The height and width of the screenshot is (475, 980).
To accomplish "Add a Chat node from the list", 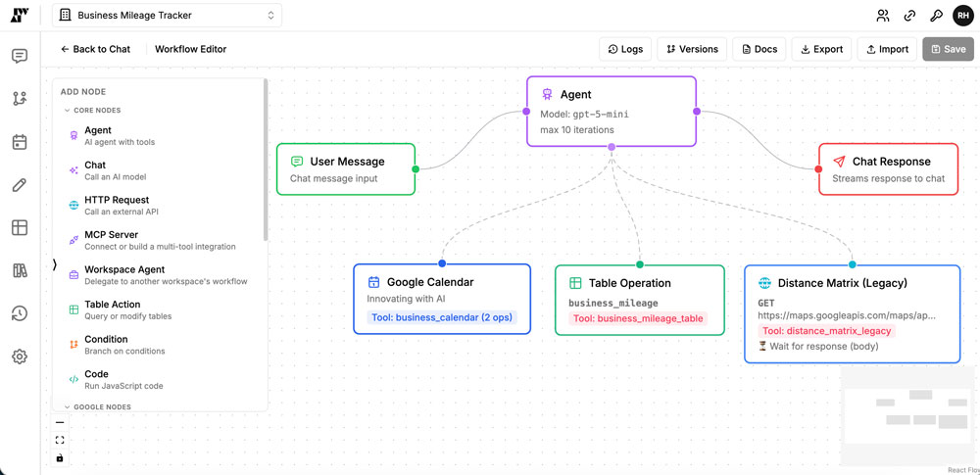I will [x=162, y=170].
